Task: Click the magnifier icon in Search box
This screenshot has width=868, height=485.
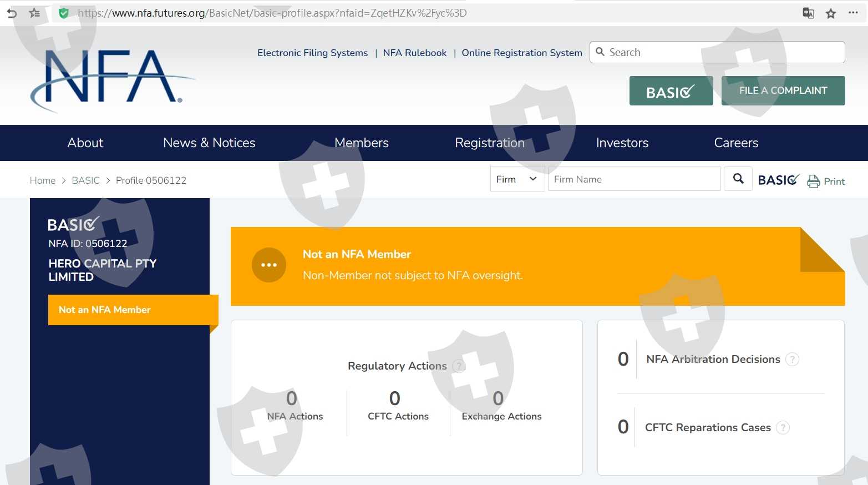Action: [600, 52]
